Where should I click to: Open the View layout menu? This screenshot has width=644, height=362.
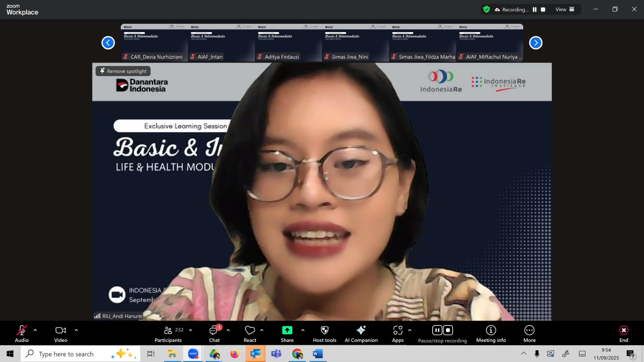[x=565, y=10]
